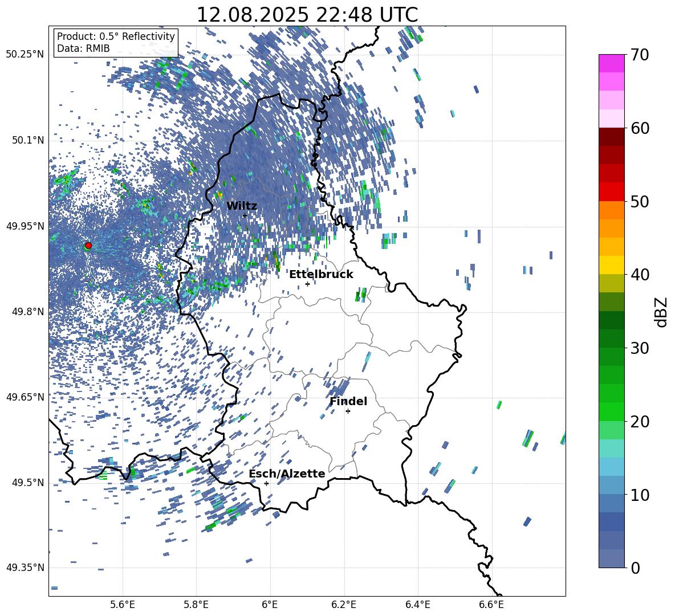Viewport: 675px width, 616px height.
Task: Click the Findel cross marker
Action: 348,411
